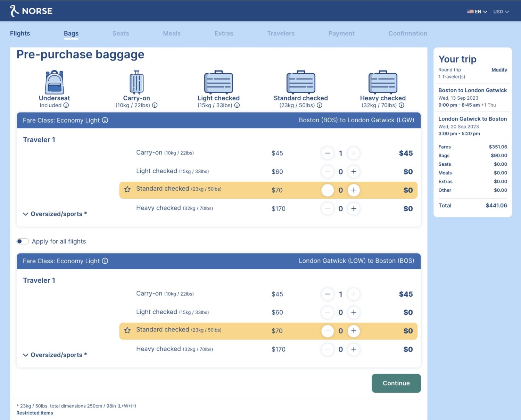Open info icon next to Underseat Included

coord(66,105)
